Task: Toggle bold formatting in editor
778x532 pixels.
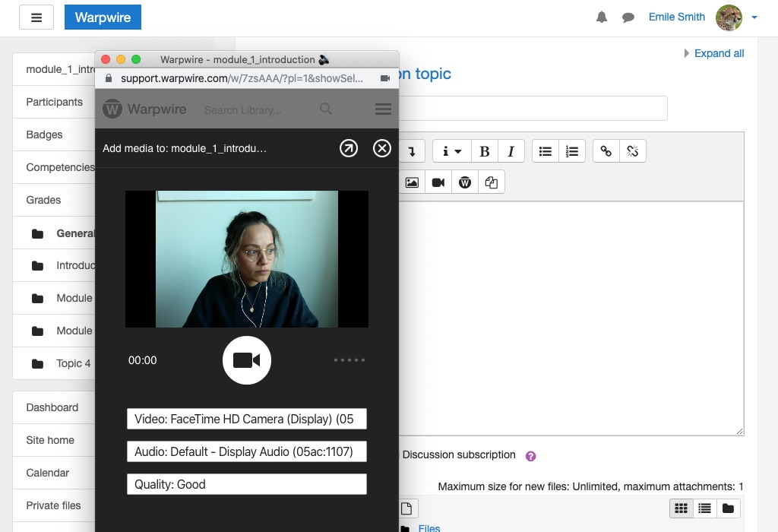Action: tap(485, 151)
